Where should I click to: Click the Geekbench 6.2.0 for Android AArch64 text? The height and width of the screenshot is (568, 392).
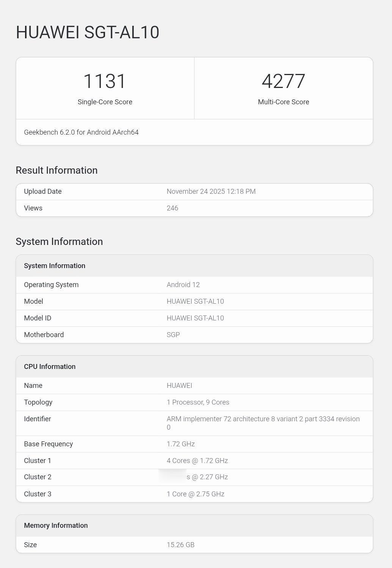pos(81,132)
